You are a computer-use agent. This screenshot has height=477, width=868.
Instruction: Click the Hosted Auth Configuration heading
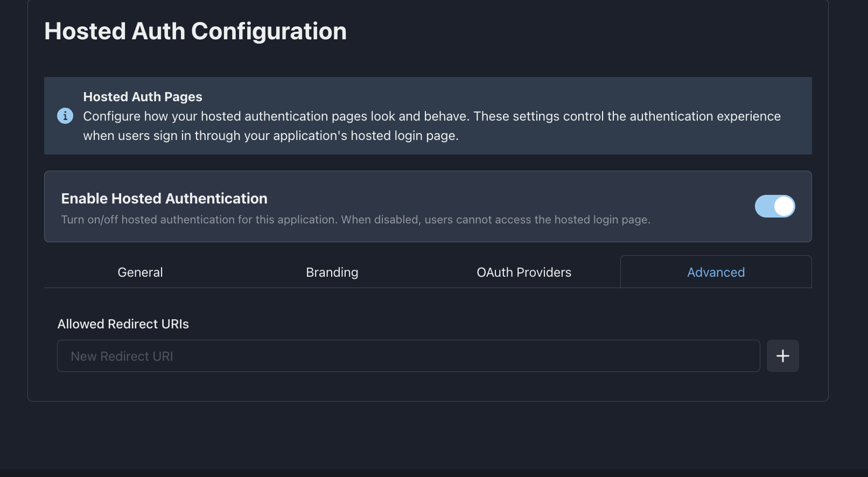click(x=195, y=31)
